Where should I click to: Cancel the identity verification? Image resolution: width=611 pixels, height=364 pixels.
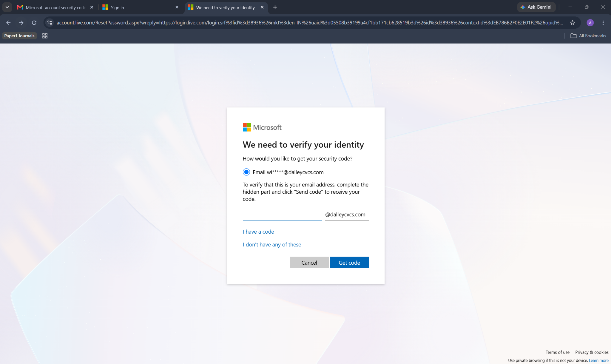[309, 263]
